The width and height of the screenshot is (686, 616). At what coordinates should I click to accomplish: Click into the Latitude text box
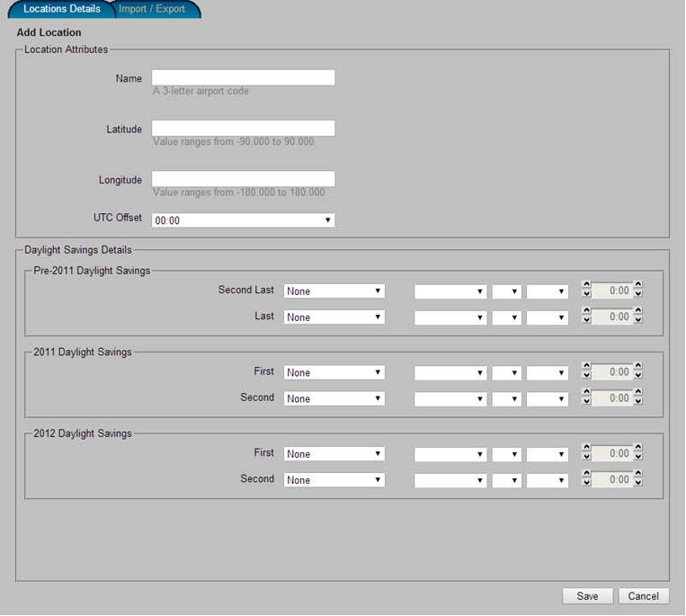pyautogui.click(x=244, y=129)
